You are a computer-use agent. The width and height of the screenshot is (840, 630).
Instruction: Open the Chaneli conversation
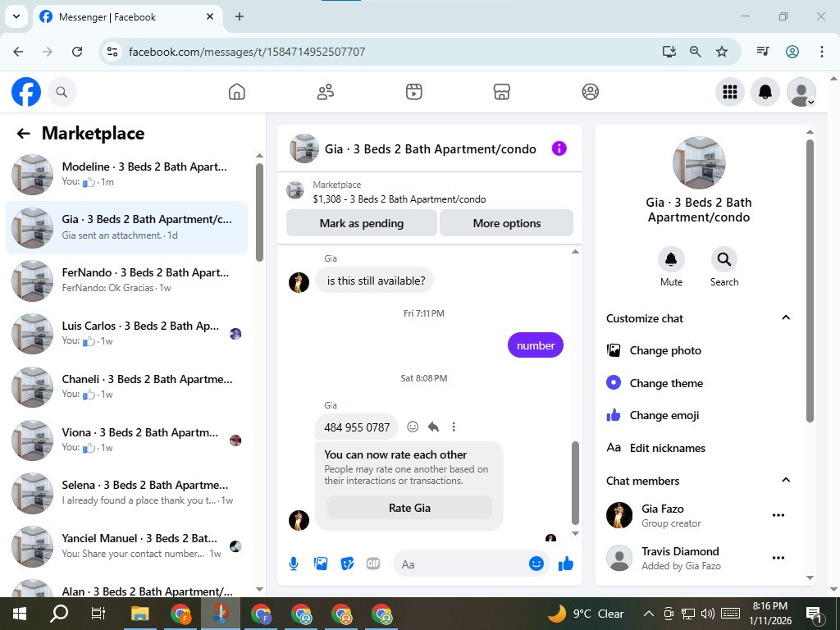coord(127,387)
